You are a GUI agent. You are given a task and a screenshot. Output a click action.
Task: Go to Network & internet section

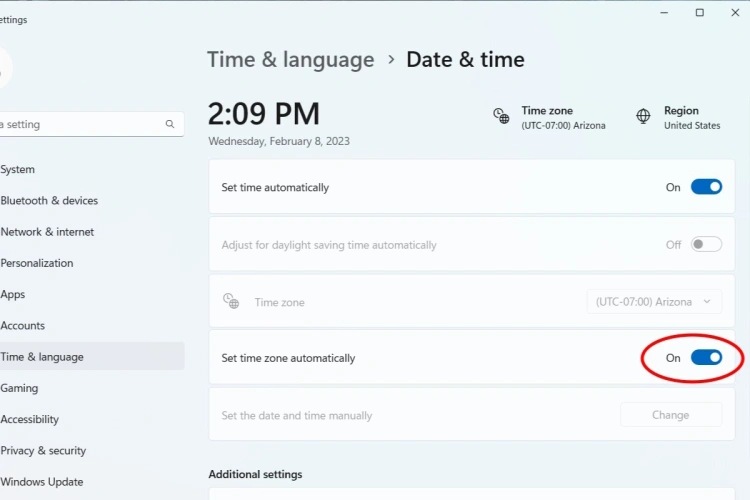pos(48,232)
